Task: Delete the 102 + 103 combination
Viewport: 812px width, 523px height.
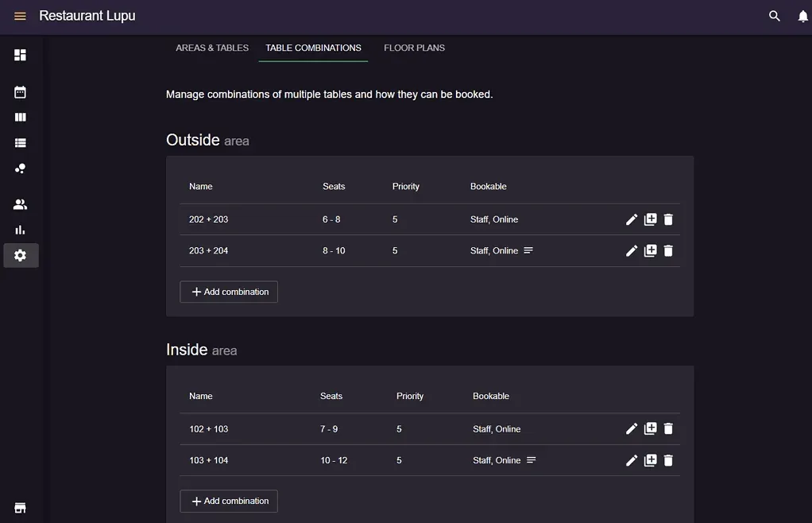Action: point(668,428)
